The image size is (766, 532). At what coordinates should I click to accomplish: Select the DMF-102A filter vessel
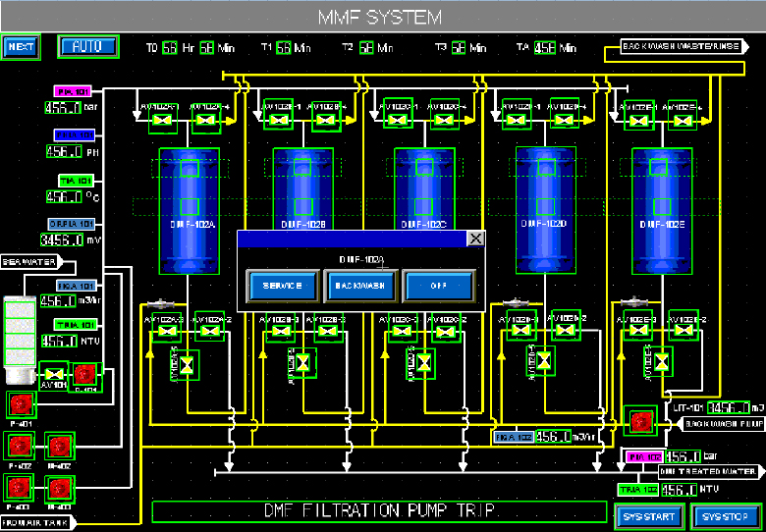click(x=189, y=211)
